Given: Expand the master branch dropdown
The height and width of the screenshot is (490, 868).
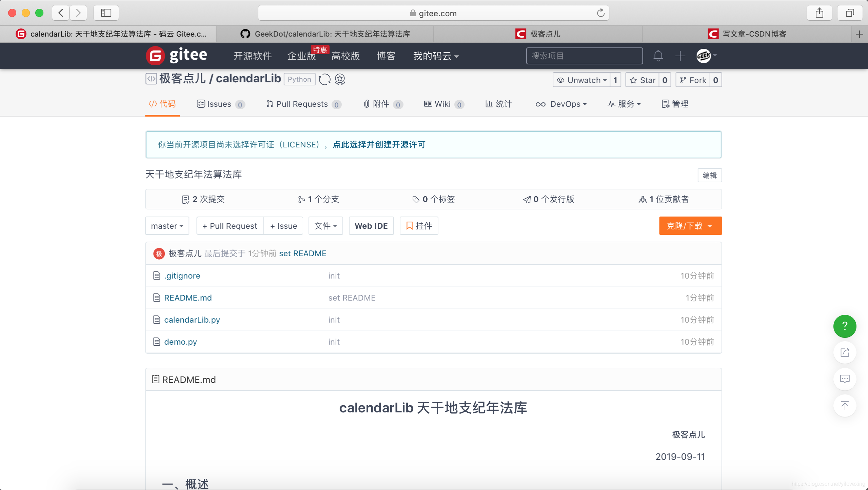Looking at the screenshot, I should 167,226.
